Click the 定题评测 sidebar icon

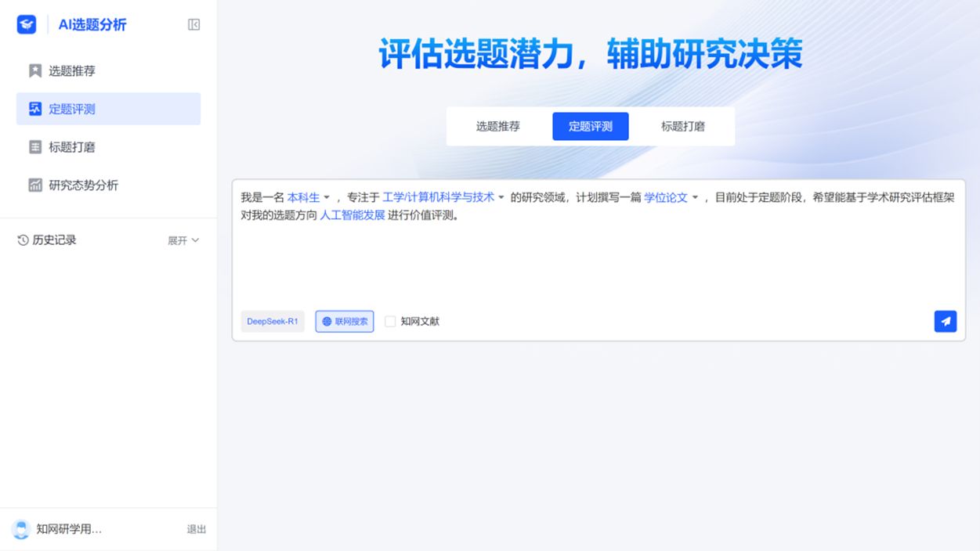35,109
